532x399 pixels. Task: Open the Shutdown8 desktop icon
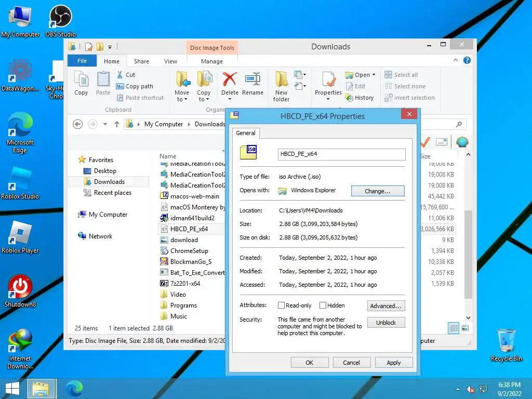[x=20, y=291]
